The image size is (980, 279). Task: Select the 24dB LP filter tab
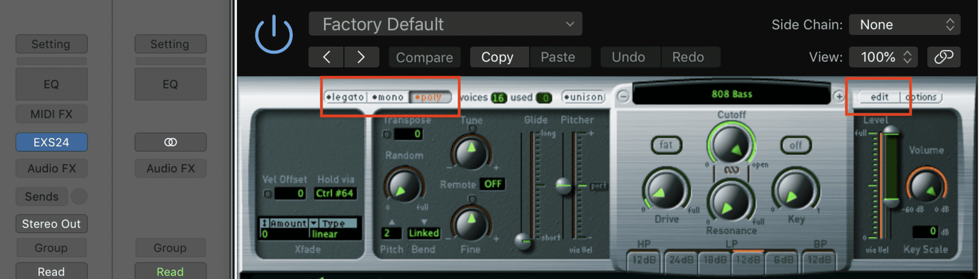[x=680, y=260]
